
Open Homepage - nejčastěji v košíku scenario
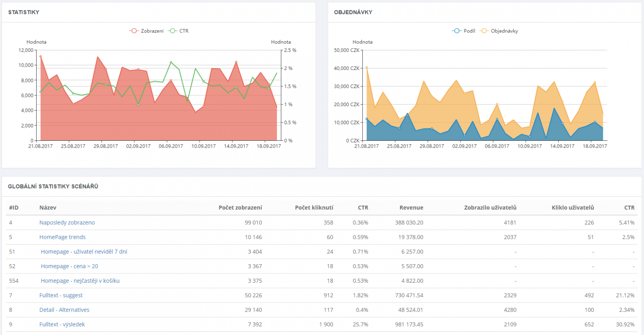coord(80,281)
